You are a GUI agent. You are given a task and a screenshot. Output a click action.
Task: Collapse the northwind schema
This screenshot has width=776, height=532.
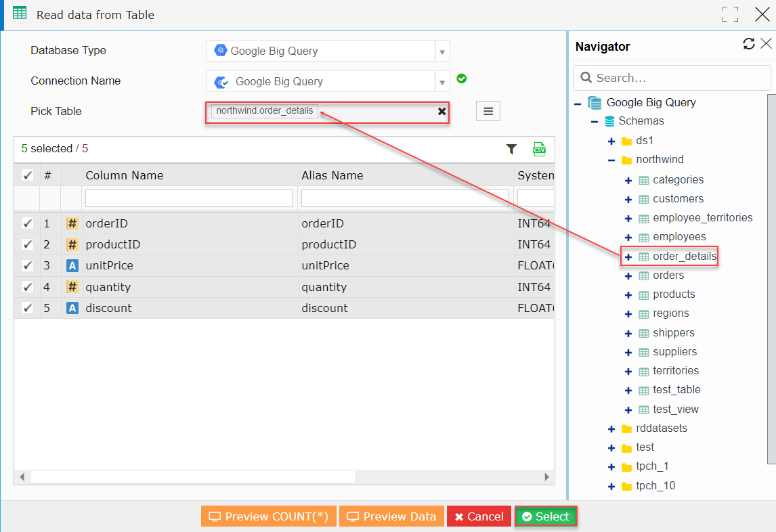[611, 160]
